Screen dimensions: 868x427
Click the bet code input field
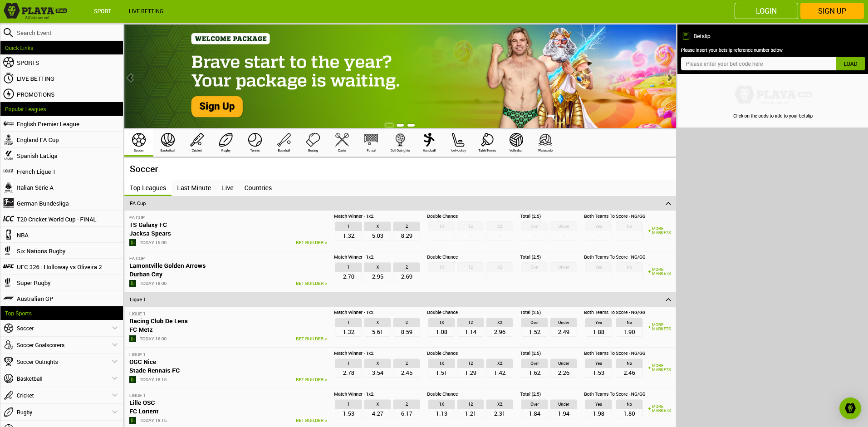pyautogui.click(x=758, y=64)
